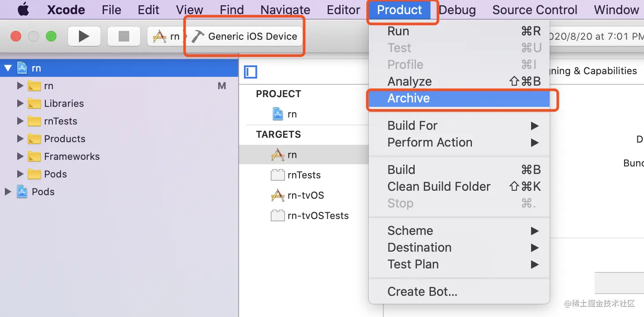Expand the rn folder disclosure triangle
The width and height of the screenshot is (644, 317).
(x=20, y=86)
